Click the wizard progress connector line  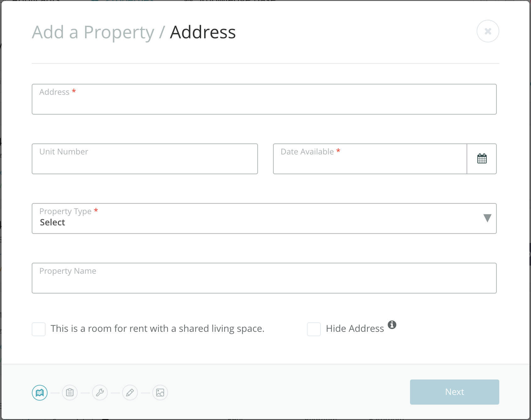coord(55,392)
